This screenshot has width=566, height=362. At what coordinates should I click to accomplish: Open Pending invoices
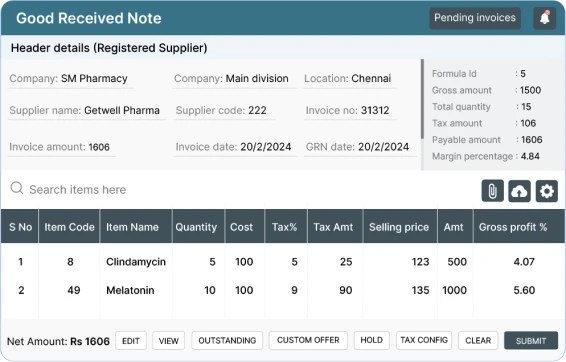pos(475,18)
